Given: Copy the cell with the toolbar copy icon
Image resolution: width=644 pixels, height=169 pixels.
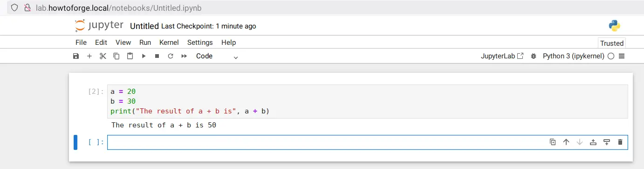Looking at the screenshot, I should (116, 56).
